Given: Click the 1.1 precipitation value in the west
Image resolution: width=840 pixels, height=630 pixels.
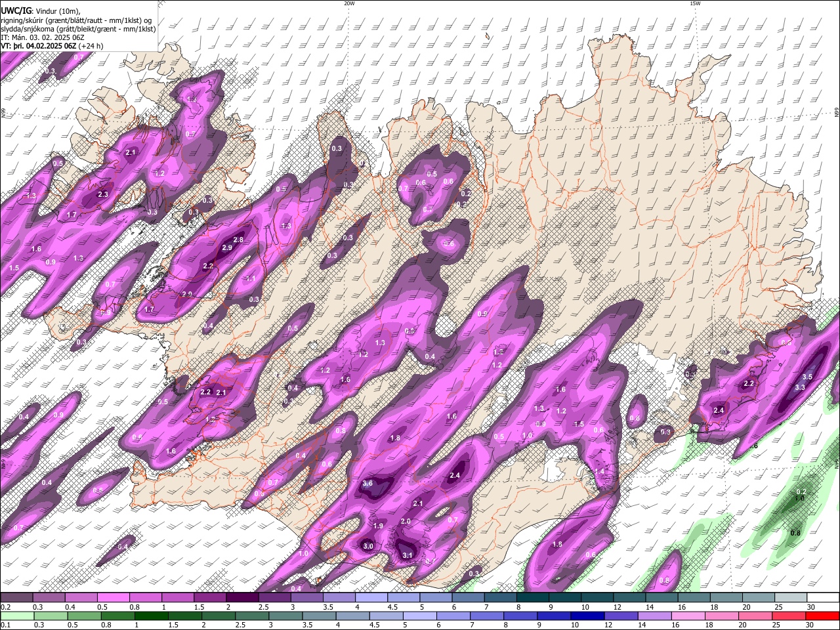Looking at the screenshot, I should coord(251,279).
